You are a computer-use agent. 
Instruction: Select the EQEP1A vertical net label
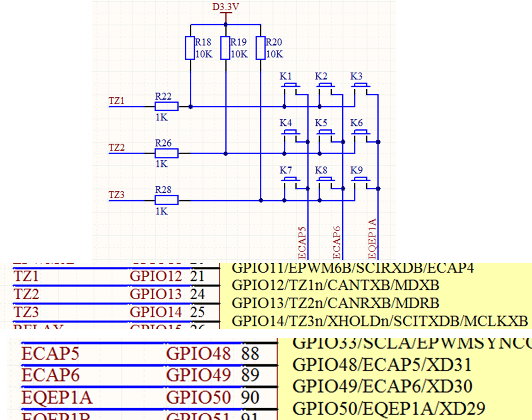372,238
